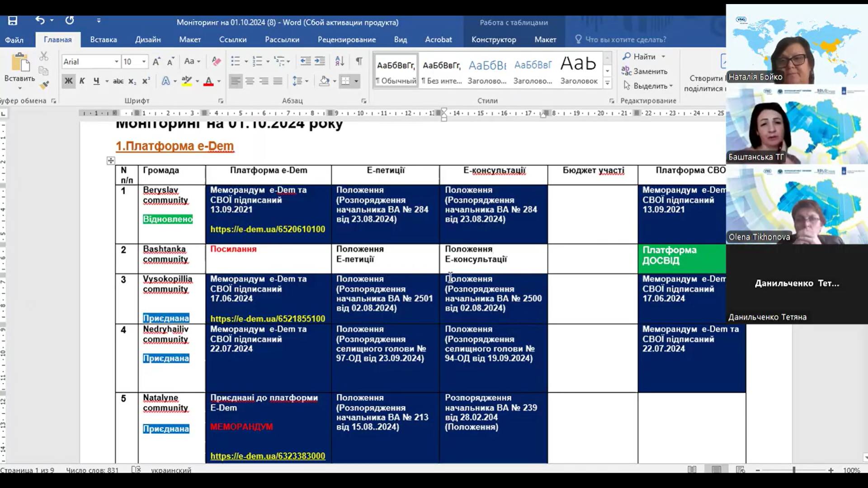Switch to the Рецензирование tab
Screen dimensions: 868x488
(x=346, y=40)
